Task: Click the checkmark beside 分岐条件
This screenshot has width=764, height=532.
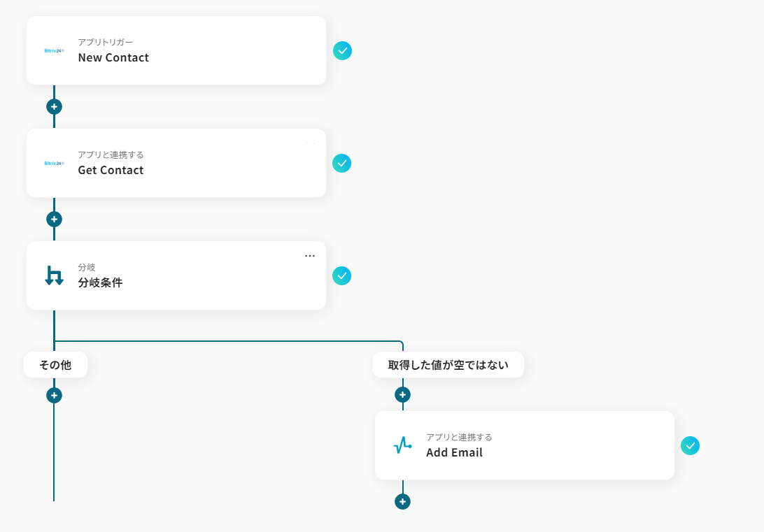Action: pos(341,275)
